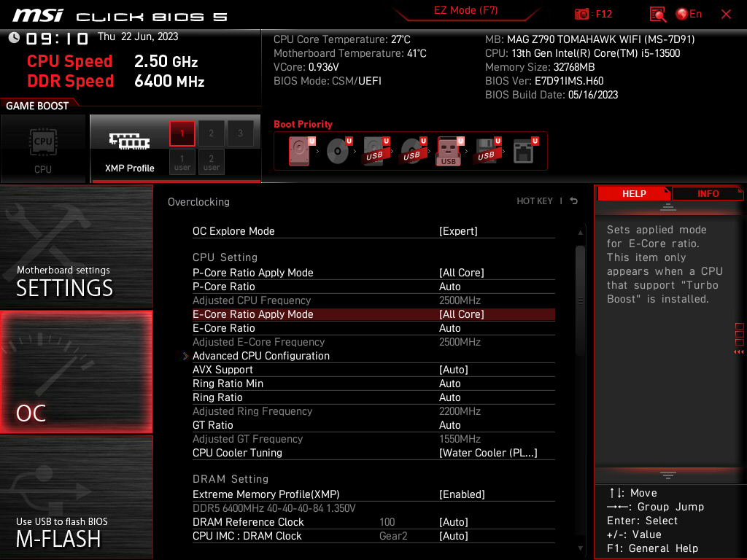Click the red arrow beside Advanced CPU Configuration
This screenshot has height=560, width=747.
click(x=185, y=356)
